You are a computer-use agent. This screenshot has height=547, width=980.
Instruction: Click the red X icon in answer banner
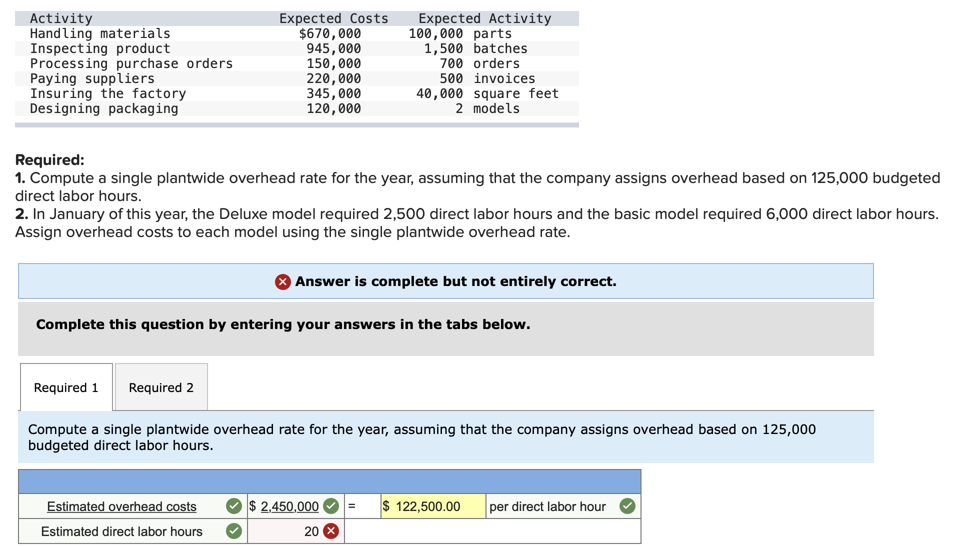click(x=282, y=282)
